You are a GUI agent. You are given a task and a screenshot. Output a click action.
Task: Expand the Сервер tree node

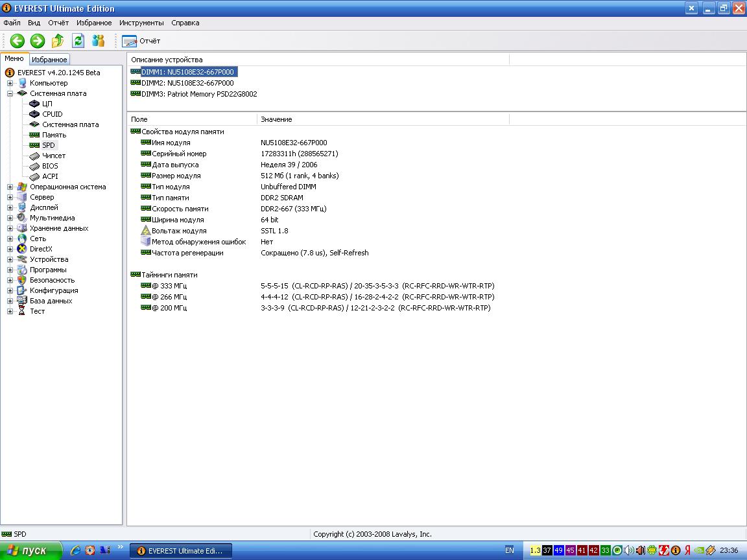coord(10,197)
